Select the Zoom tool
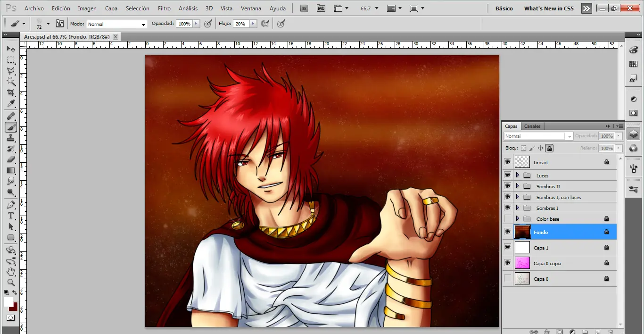Screen dimensions: 644x334 tap(11, 283)
